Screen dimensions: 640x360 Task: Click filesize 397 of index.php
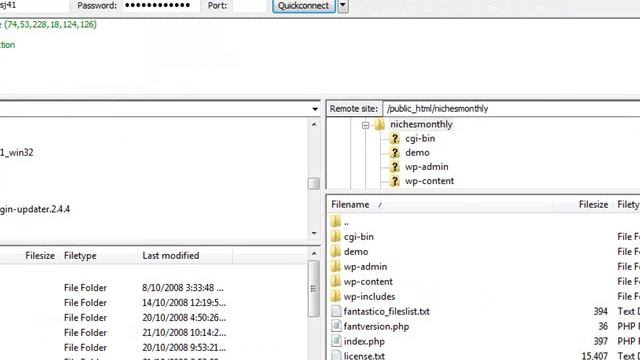[600, 342]
